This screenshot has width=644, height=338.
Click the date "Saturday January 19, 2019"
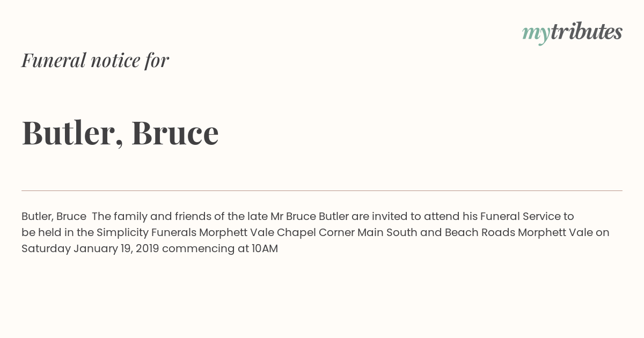click(90, 249)
